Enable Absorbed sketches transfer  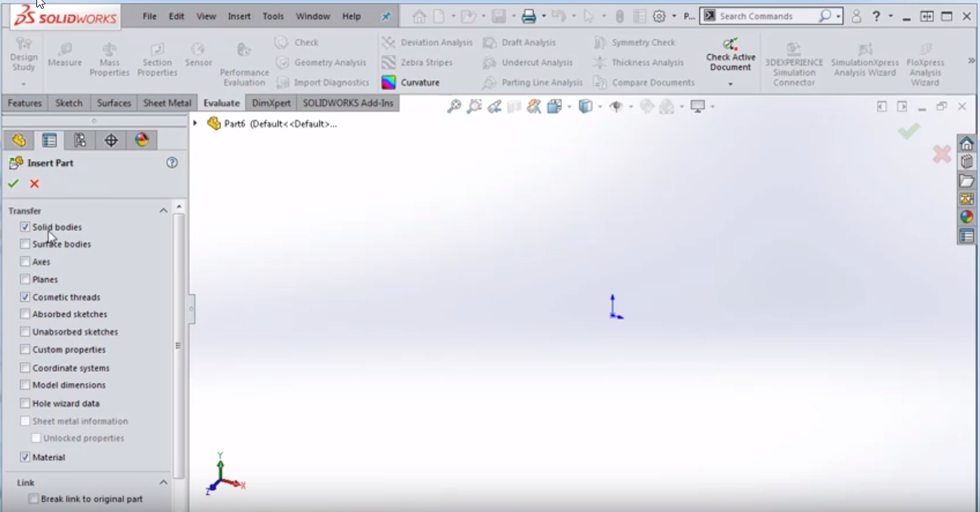pyautogui.click(x=25, y=314)
